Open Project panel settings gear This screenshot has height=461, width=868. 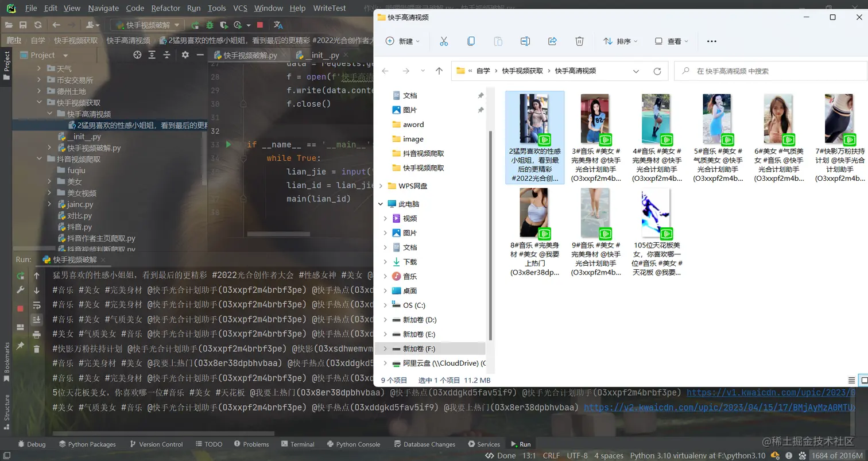[185, 55]
